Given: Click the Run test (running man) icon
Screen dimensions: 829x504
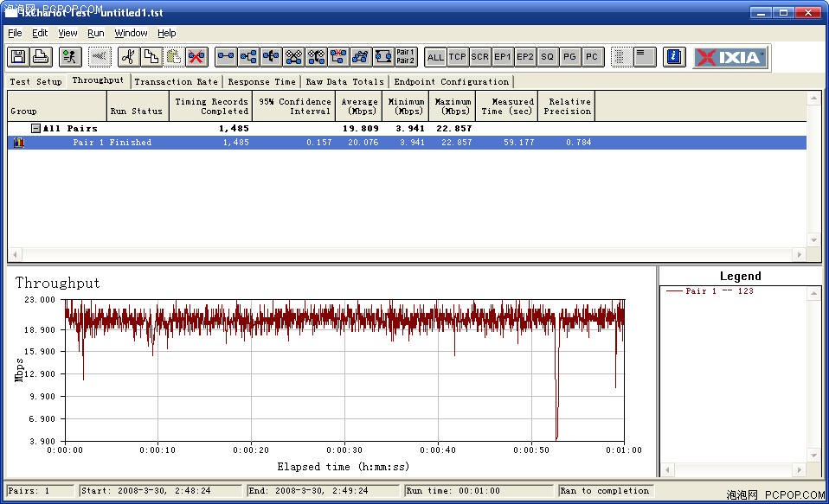Looking at the screenshot, I should [70, 56].
